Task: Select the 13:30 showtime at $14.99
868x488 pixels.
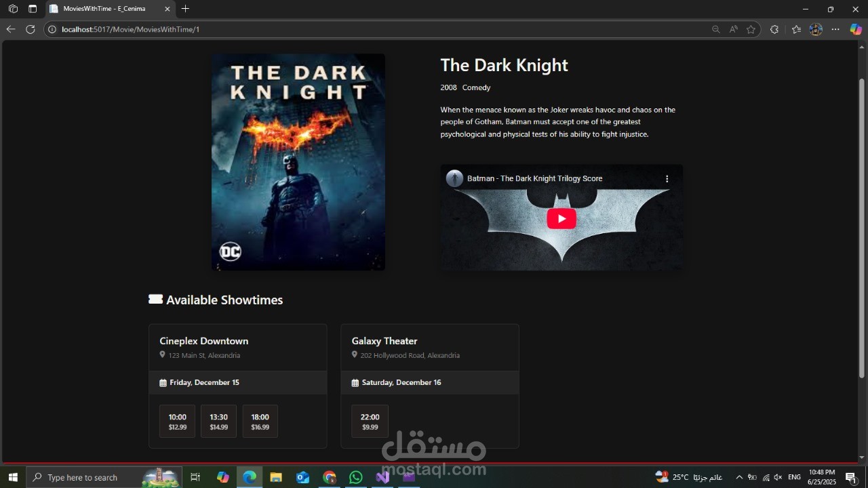Action: pos(218,422)
